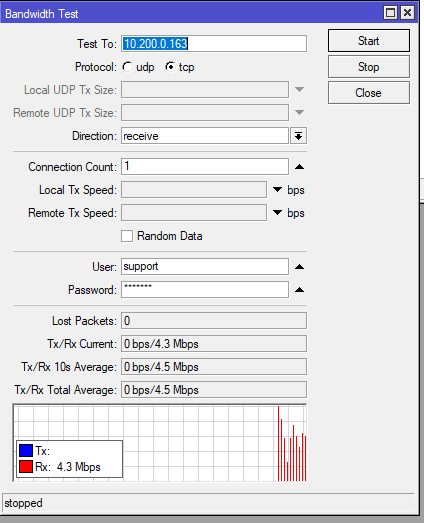Viewport: 424px width, 523px height.
Task: Expand the Remote Tx Speed arrow
Action: pyautogui.click(x=277, y=212)
